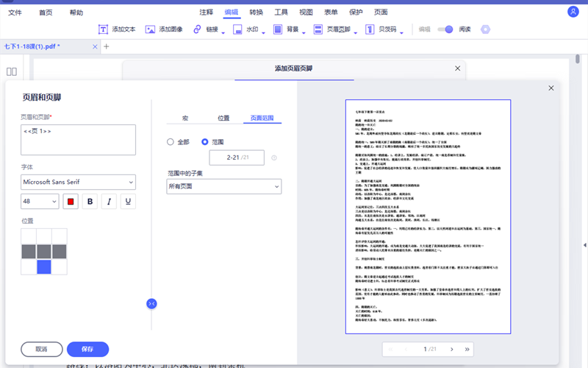Toggle the 编辑/阅读 mode switch
This screenshot has height=368, width=588.
[x=445, y=29]
